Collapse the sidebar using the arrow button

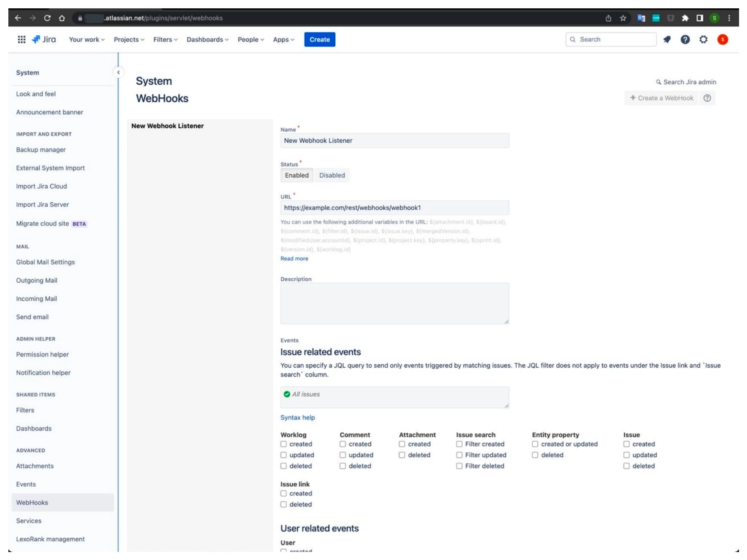tap(119, 73)
